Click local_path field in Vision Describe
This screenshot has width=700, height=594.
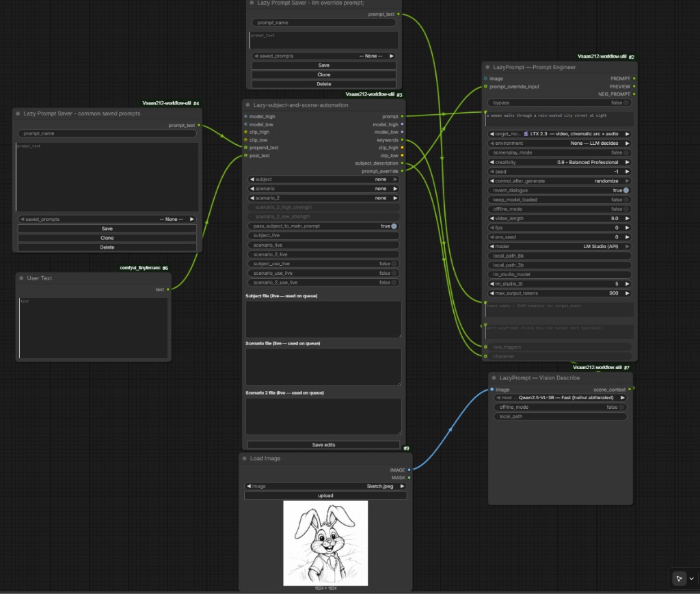(x=561, y=416)
